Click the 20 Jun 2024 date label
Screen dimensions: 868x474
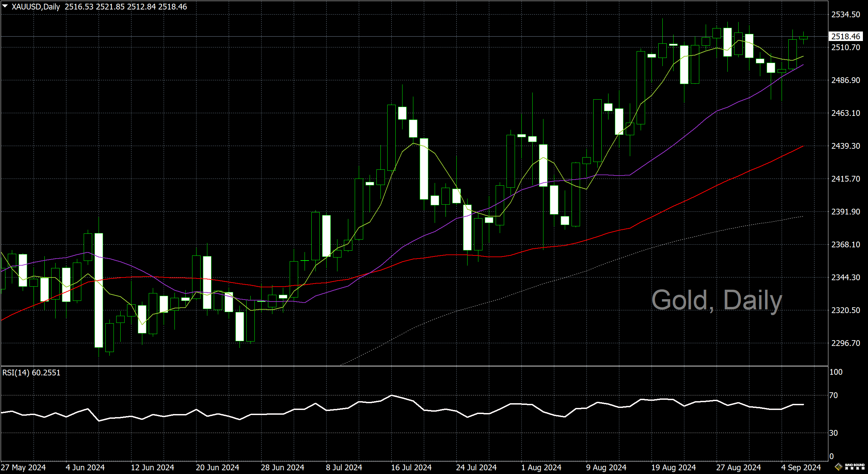(218, 468)
